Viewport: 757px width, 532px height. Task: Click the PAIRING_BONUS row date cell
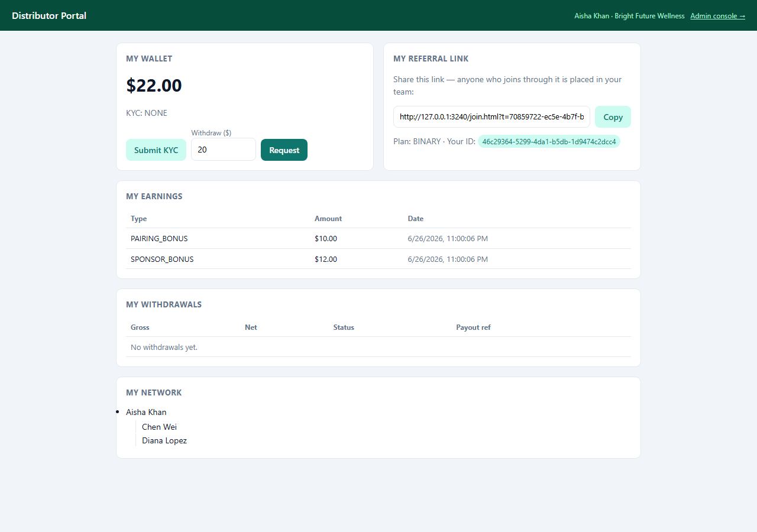448,239
